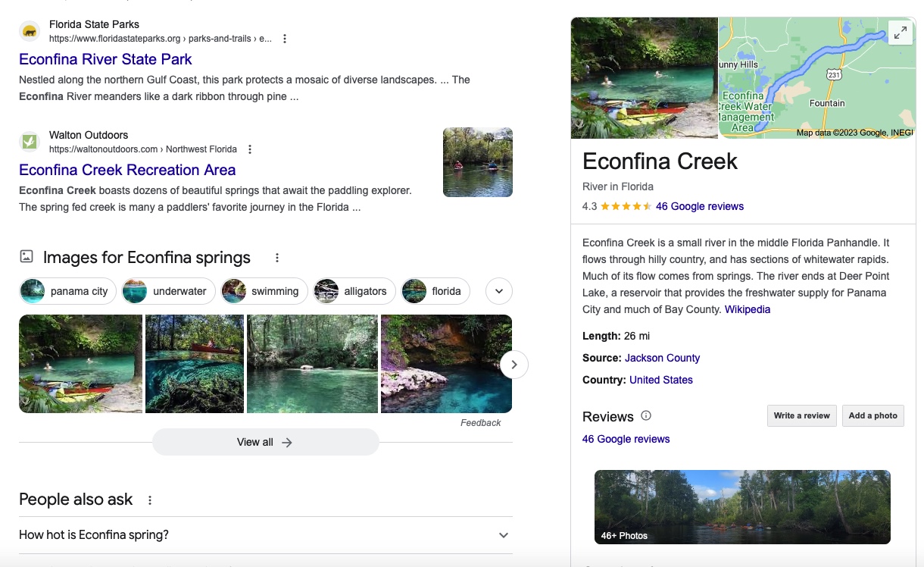Click View all images button
This screenshot has height=567, width=924.
(265, 442)
